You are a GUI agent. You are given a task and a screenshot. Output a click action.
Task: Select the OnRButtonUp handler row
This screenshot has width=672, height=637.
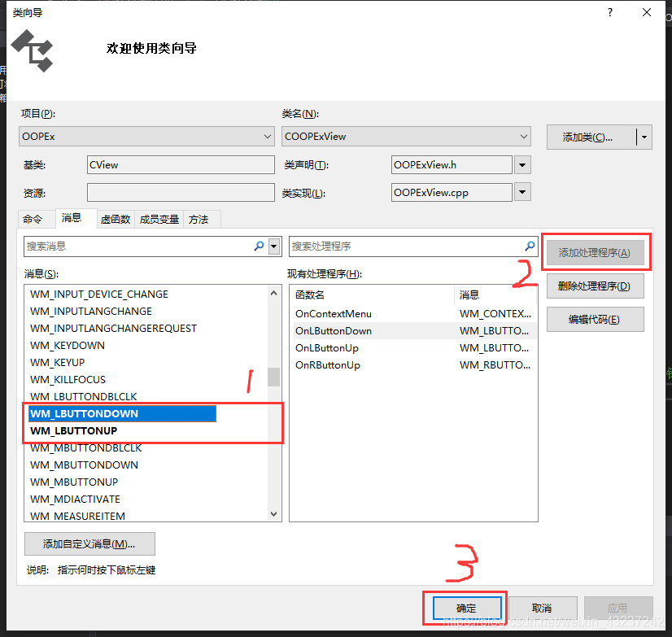point(413,365)
